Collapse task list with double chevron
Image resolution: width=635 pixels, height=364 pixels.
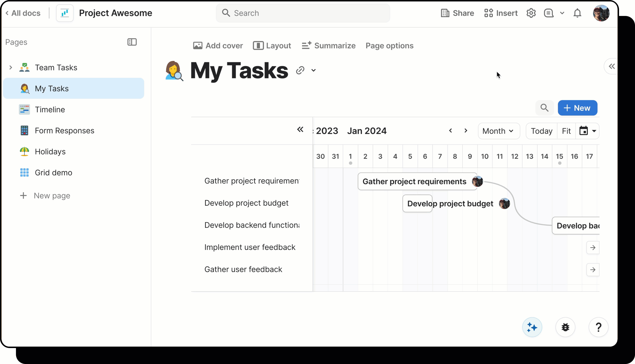point(300,130)
